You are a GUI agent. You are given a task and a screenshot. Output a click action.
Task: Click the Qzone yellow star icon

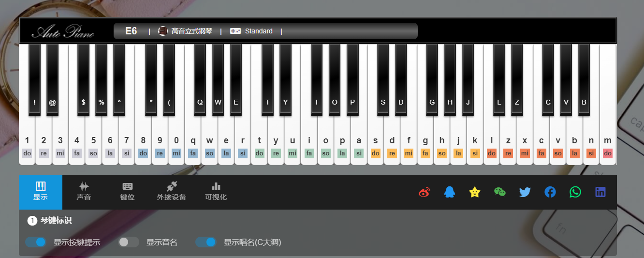pyautogui.click(x=475, y=192)
